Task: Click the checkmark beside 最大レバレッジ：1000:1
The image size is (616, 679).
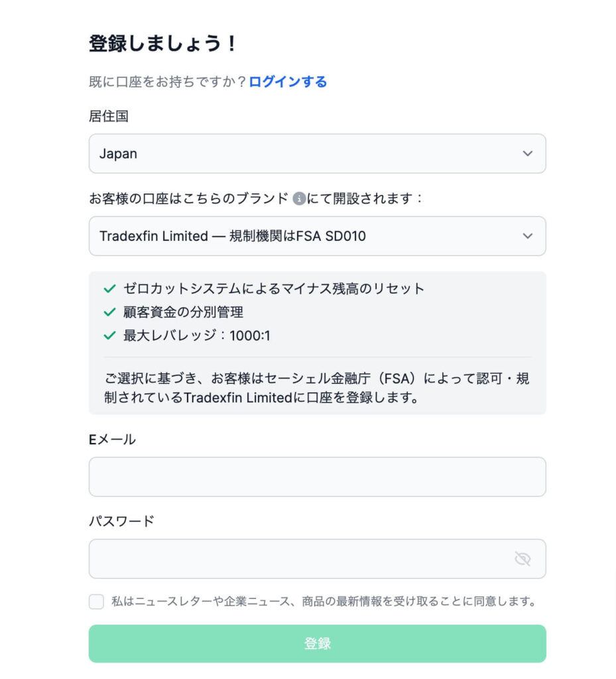Action: tap(108, 336)
